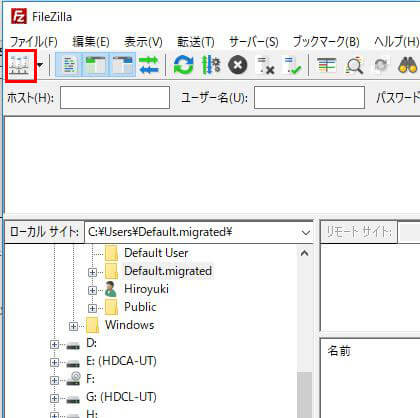The width and height of the screenshot is (420, 418).
Task: Open the local site path dropdown
Action: 306,232
